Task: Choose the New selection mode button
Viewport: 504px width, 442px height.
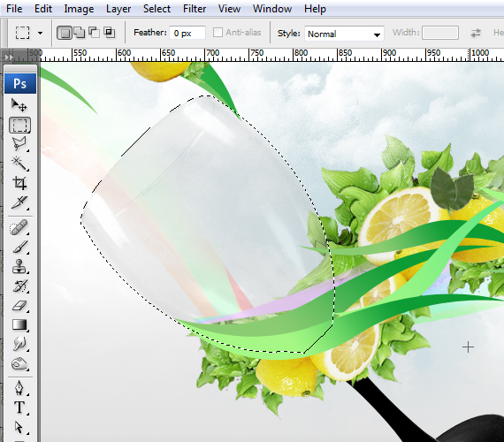Action: [65, 33]
